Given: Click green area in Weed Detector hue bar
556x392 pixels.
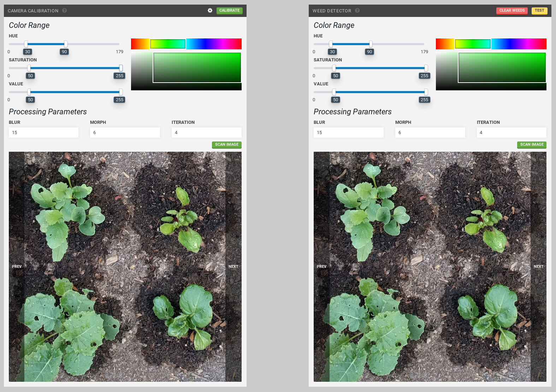Looking at the screenshot, I should 473,44.
